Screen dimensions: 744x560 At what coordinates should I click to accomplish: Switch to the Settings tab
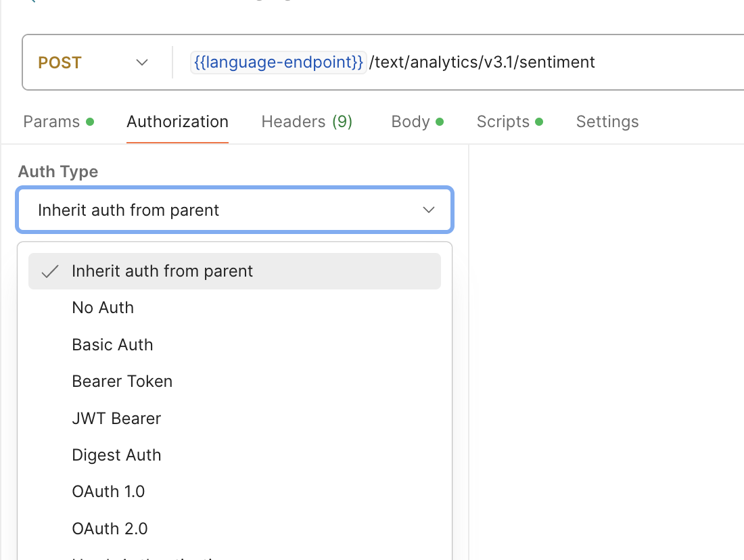coord(607,122)
